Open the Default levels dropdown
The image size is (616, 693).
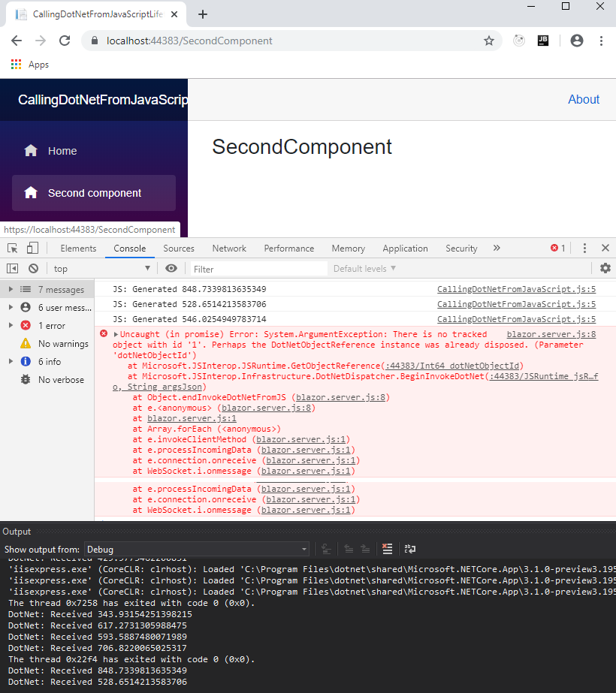(x=364, y=269)
